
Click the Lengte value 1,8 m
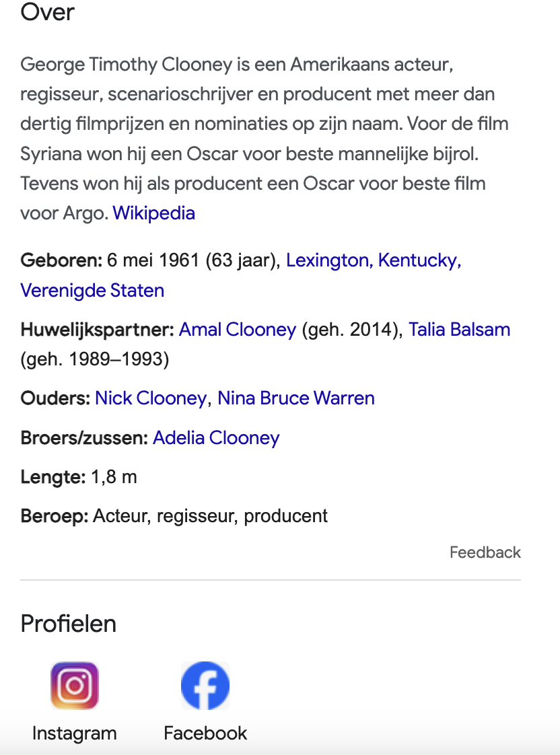114,476
